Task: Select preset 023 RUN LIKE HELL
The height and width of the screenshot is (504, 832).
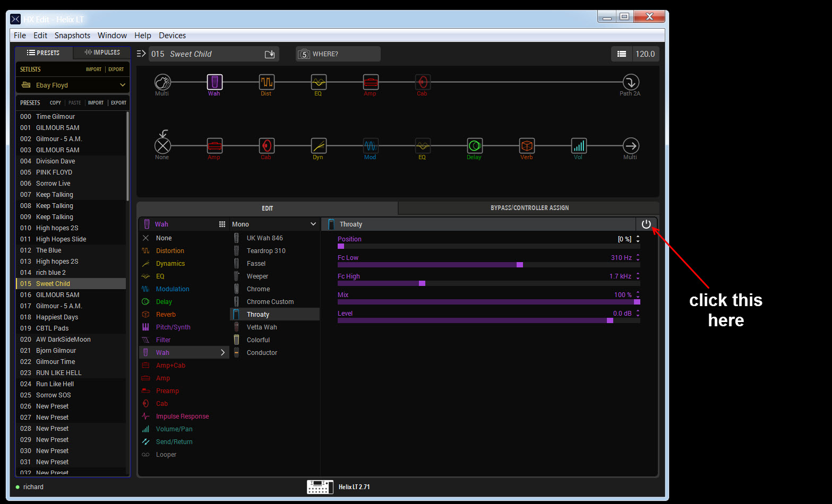Action: click(71, 373)
